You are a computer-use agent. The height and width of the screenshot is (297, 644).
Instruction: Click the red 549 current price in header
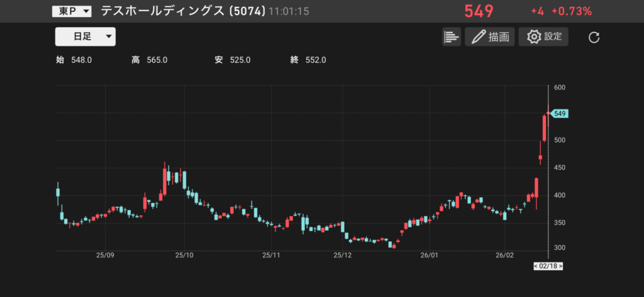(x=479, y=11)
